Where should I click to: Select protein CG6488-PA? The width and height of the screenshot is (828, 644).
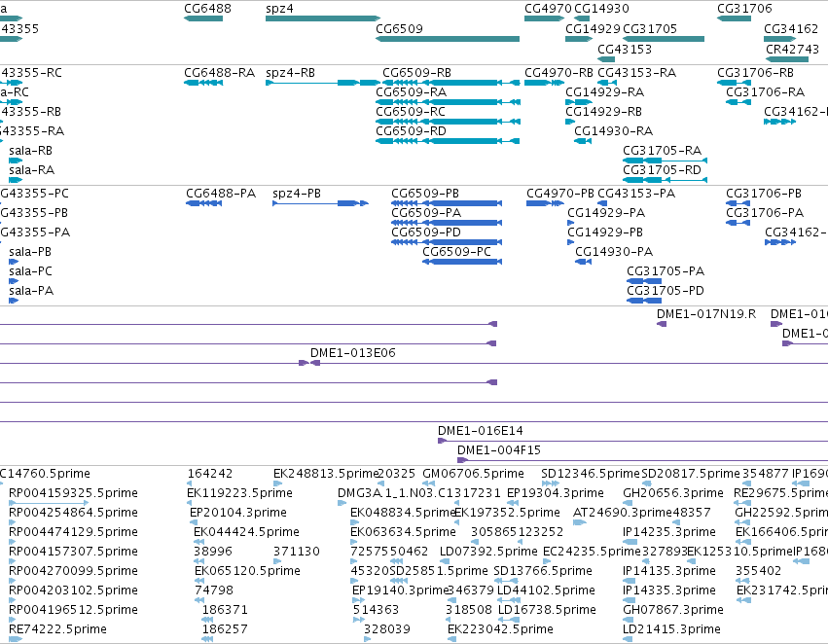(221, 194)
